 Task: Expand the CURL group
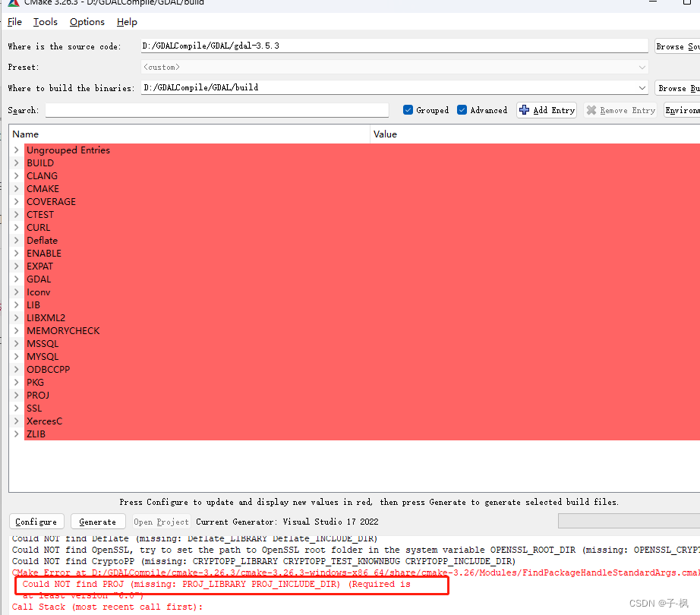tap(17, 228)
